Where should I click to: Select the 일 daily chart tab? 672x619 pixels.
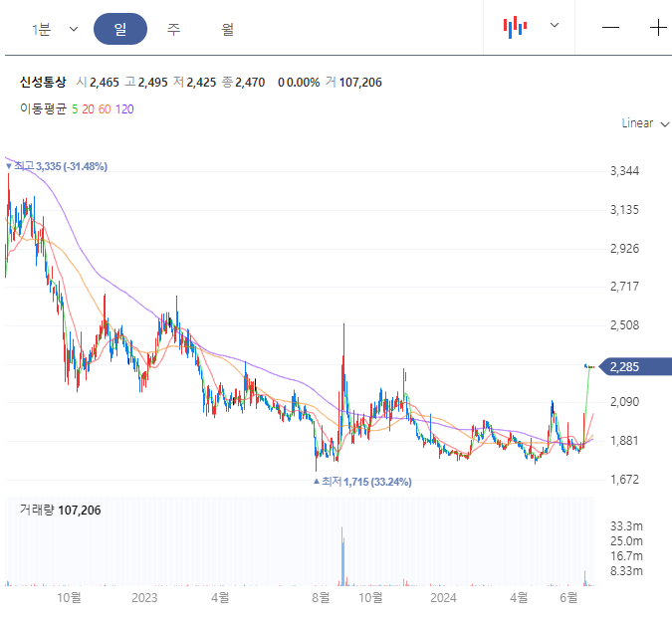[120, 29]
